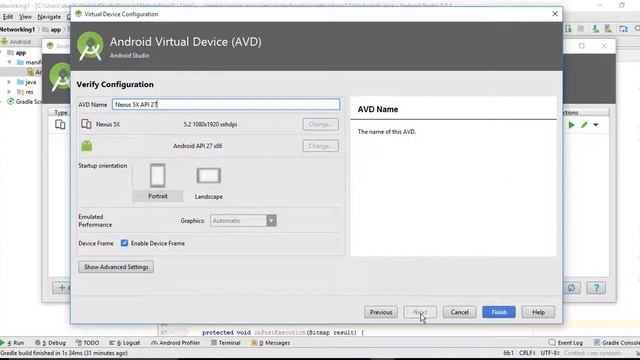
Task: Open the Android Profiler tool window
Action: tap(176, 343)
